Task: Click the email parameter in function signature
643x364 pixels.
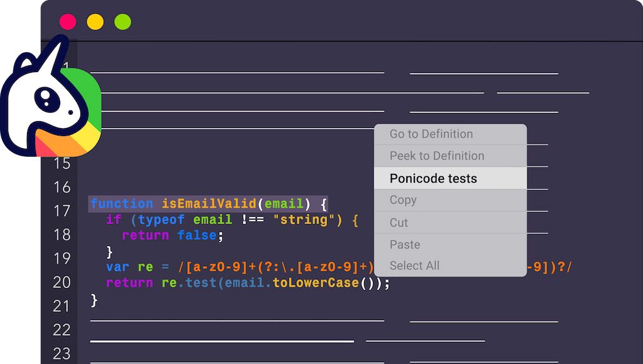Action: click(x=284, y=204)
